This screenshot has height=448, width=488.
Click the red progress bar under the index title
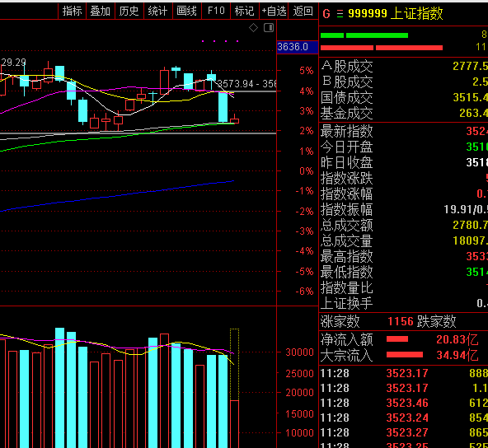(x=382, y=48)
